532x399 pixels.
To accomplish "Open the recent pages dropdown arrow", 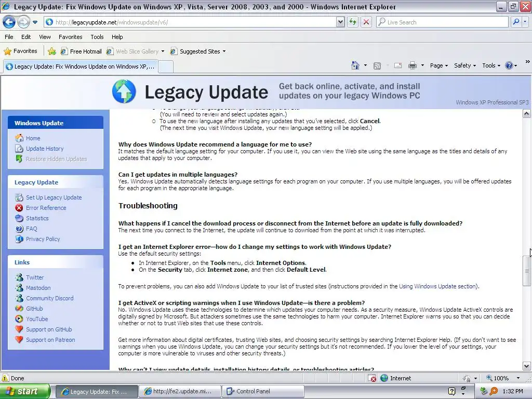I will [x=35, y=22].
